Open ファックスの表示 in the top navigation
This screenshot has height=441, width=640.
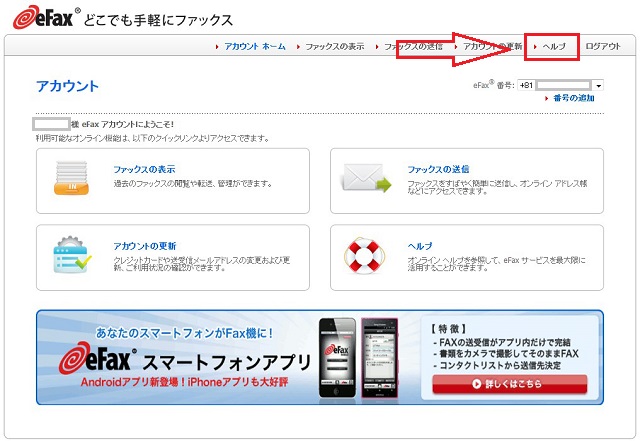(x=335, y=47)
